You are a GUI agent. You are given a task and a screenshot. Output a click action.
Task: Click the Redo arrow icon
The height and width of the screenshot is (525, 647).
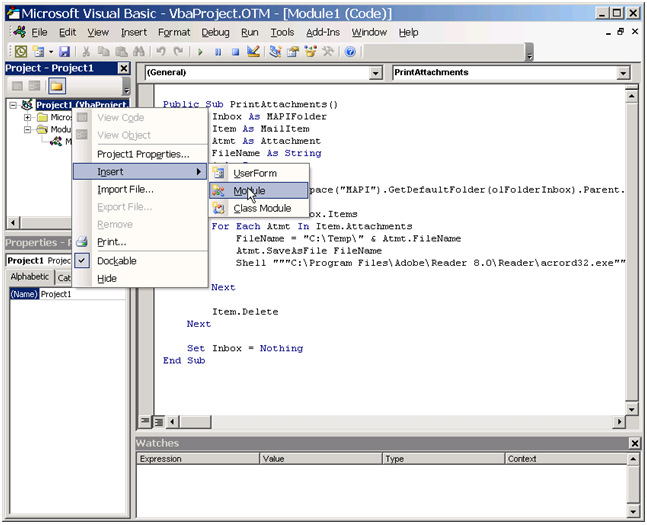coord(178,52)
